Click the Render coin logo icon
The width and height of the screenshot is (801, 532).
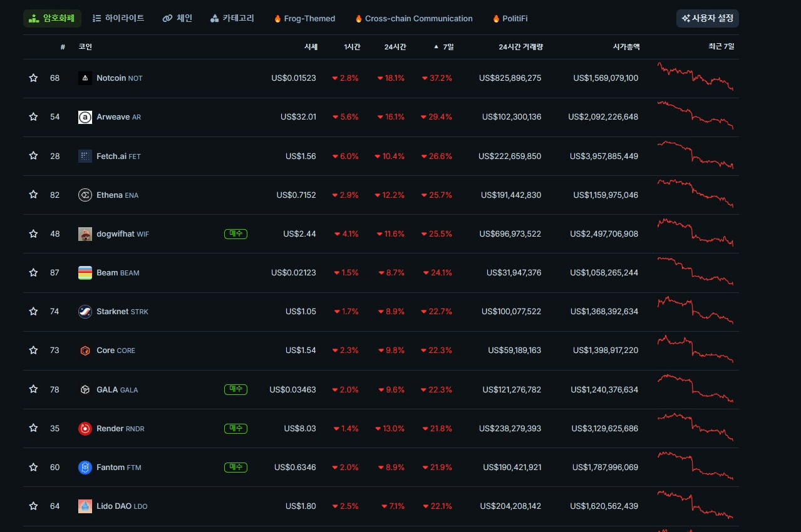point(85,429)
